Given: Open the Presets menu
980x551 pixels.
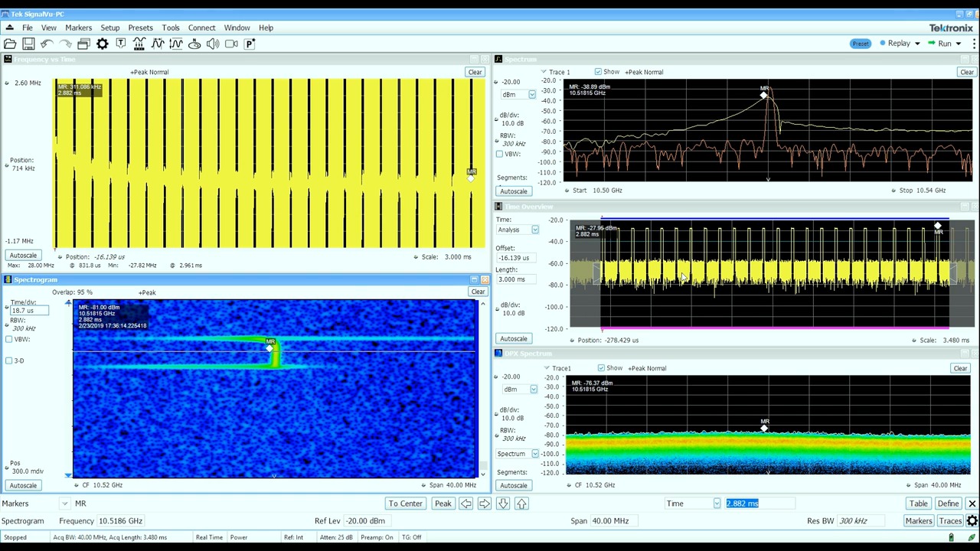Looking at the screenshot, I should [140, 28].
